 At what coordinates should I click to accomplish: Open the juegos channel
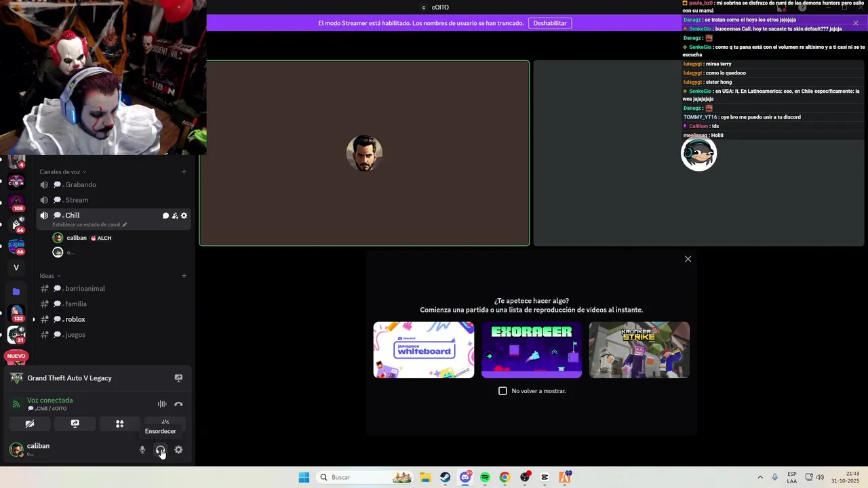click(113, 335)
